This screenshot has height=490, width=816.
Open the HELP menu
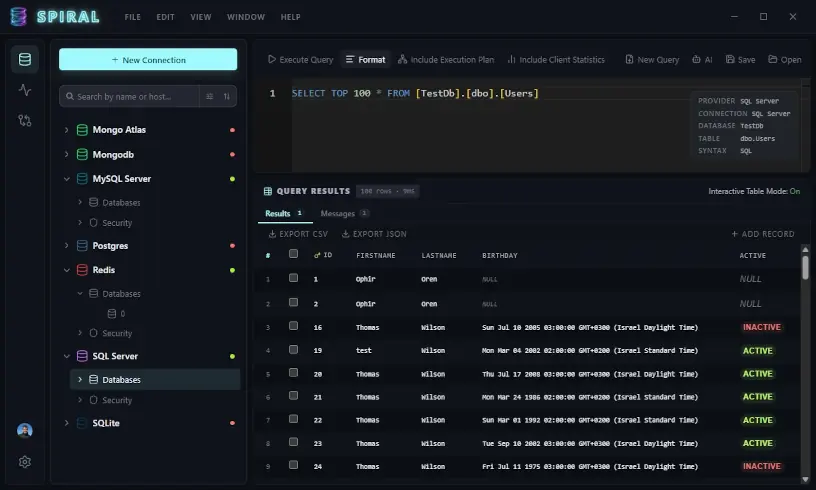click(x=290, y=17)
